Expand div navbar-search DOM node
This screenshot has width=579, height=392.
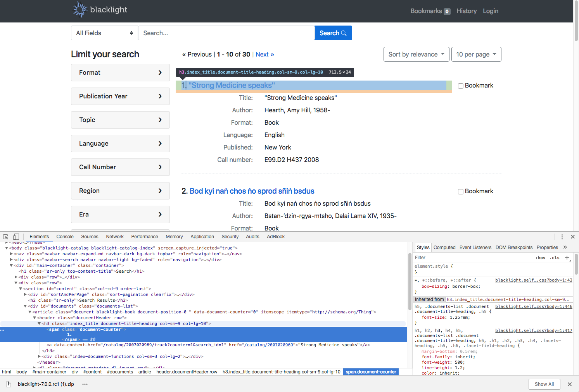coord(11,260)
